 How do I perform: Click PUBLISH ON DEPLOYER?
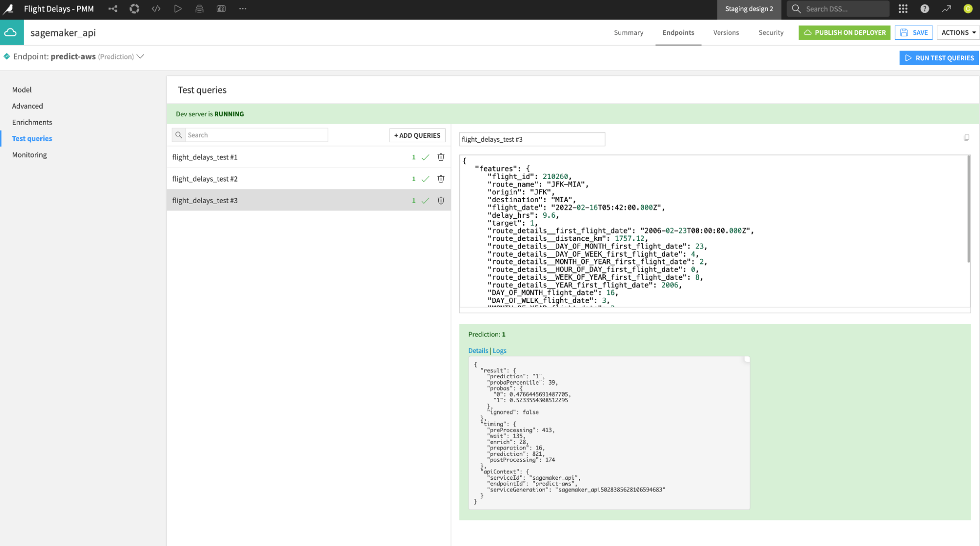(x=844, y=32)
